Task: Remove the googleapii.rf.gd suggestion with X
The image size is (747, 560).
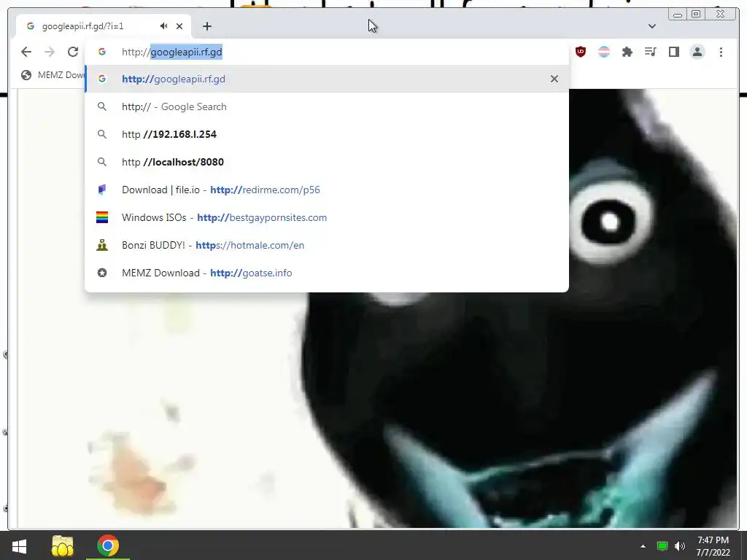Action: [x=554, y=79]
